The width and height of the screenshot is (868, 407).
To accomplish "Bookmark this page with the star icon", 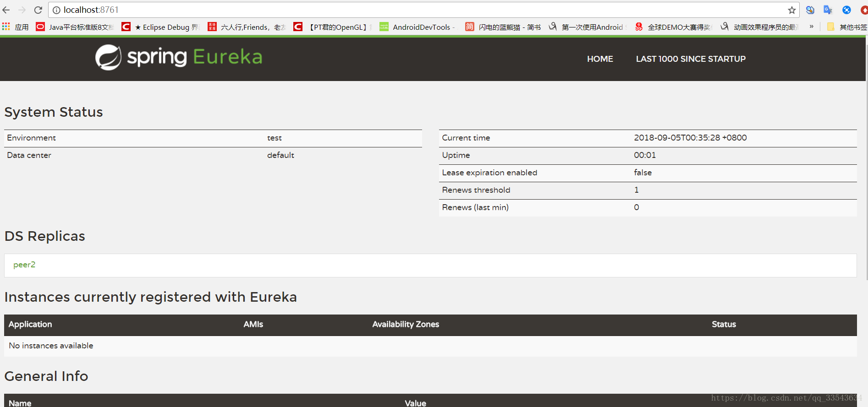I will 791,10.
